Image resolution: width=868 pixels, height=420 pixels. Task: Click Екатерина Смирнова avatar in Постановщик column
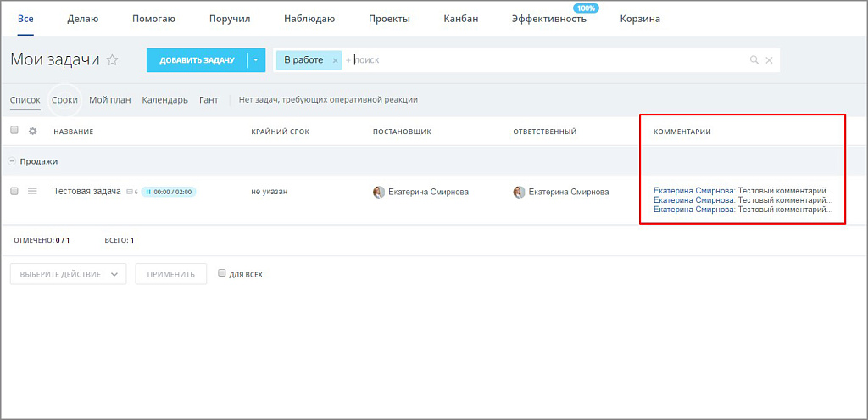click(379, 192)
